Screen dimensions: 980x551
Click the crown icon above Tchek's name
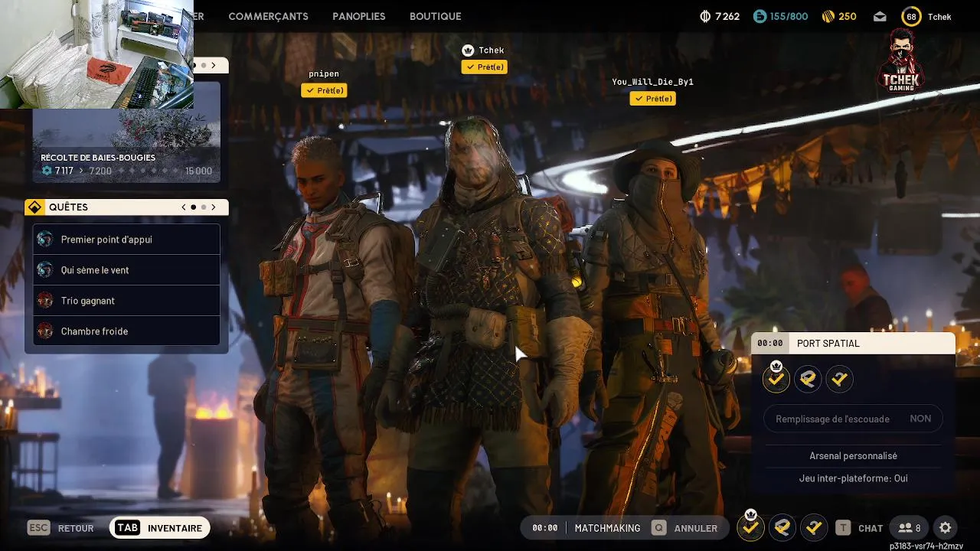point(468,51)
